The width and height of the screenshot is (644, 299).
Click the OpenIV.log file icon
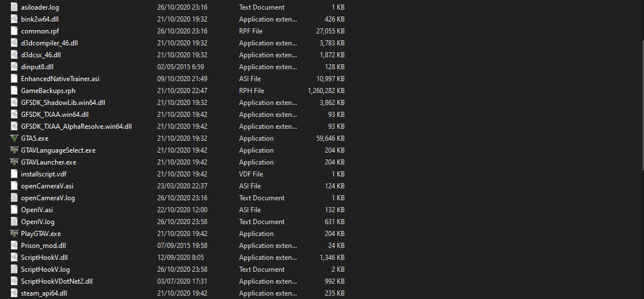(14, 221)
